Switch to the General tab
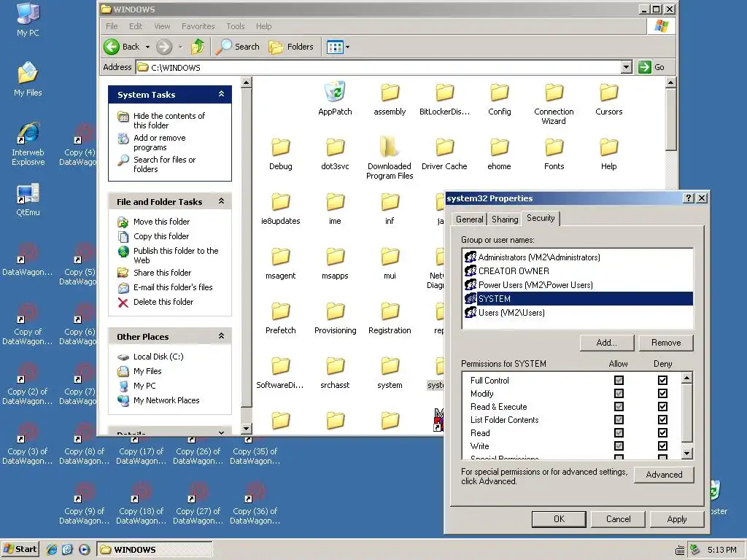 tap(469, 219)
